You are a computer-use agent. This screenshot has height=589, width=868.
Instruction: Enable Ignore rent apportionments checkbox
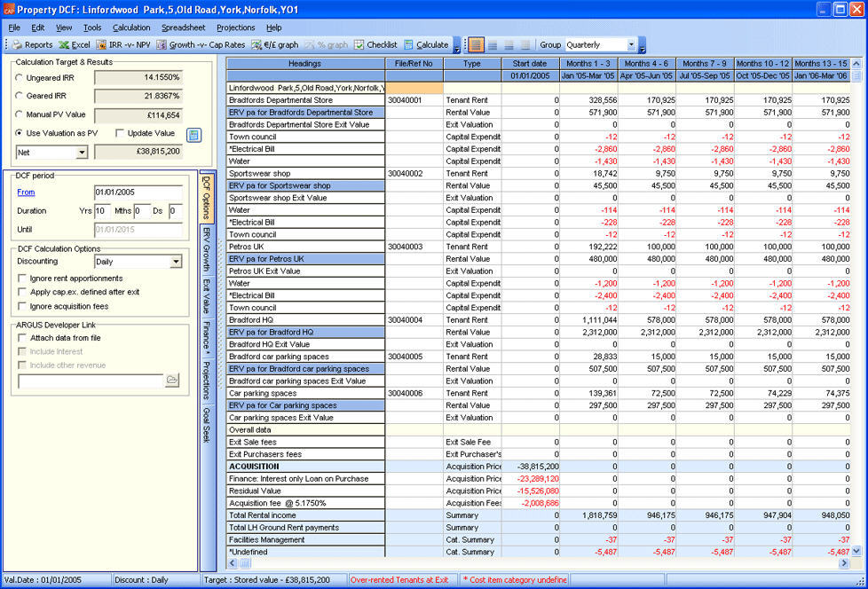tap(23, 279)
